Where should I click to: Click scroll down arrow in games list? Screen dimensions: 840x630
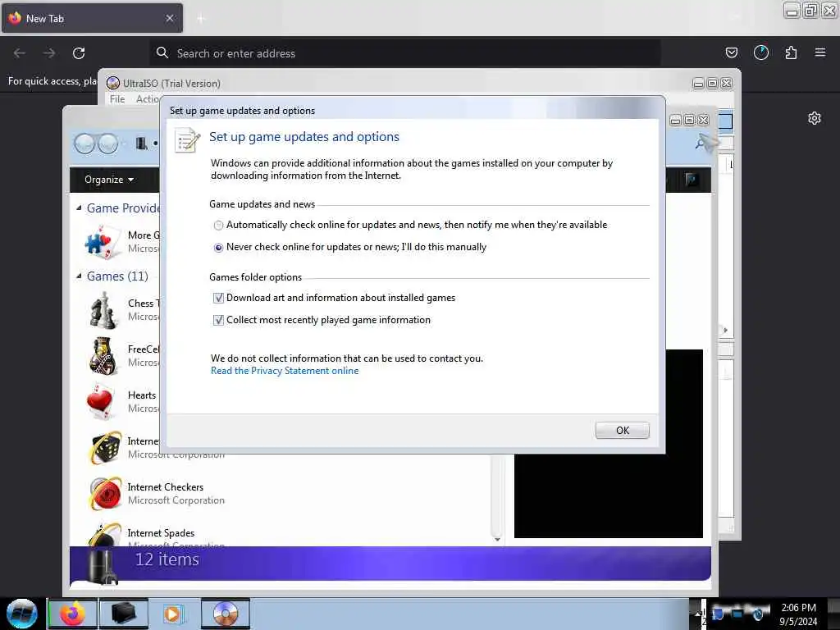click(x=497, y=540)
